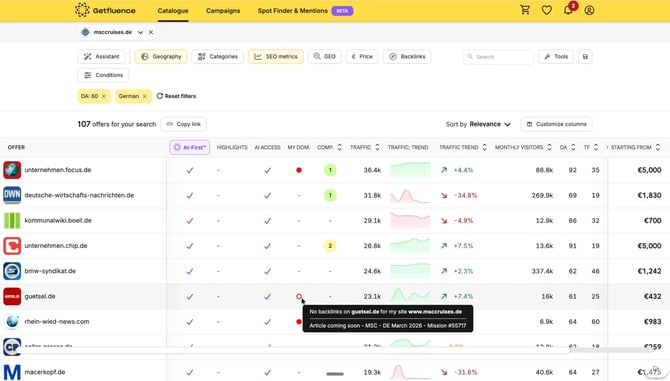Open the Backlinks filter

[x=407, y=56]
